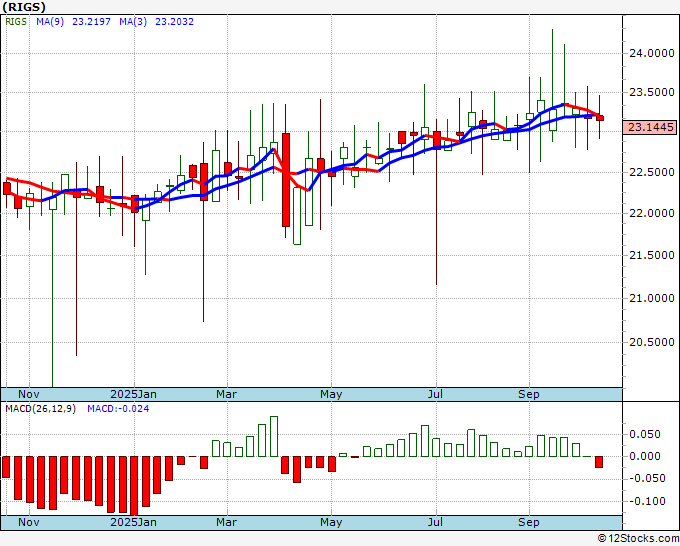Click the last red candlestick near 23.1445
Image resolution: width=680 pixels, height=546 pixels.
click(x=600, y=118)
